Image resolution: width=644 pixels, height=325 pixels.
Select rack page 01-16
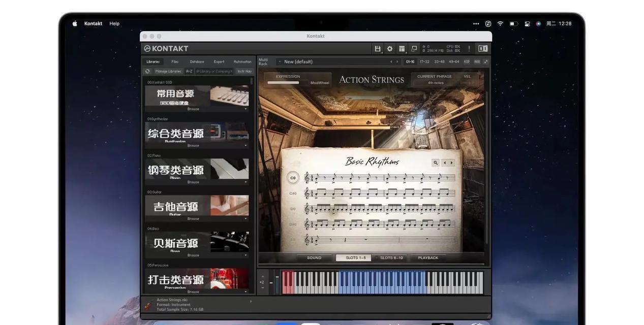point(410,61)
